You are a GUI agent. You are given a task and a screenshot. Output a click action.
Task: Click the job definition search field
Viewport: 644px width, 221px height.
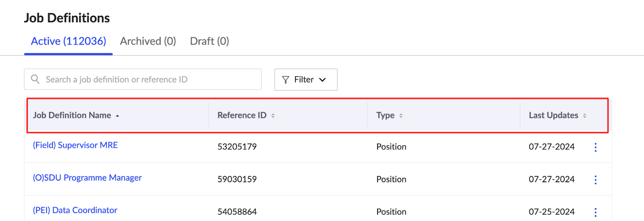(x=143, y=79)
